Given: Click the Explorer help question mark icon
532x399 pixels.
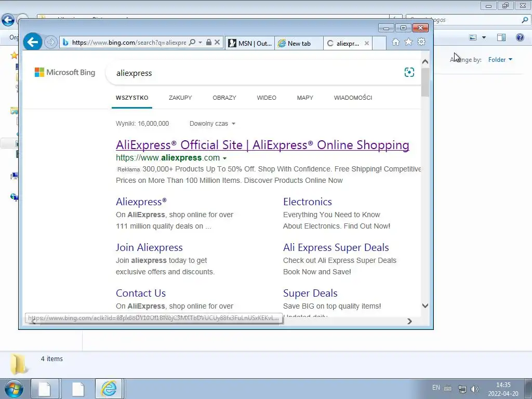Looking at the screenshot, I should tap(520, 37).
